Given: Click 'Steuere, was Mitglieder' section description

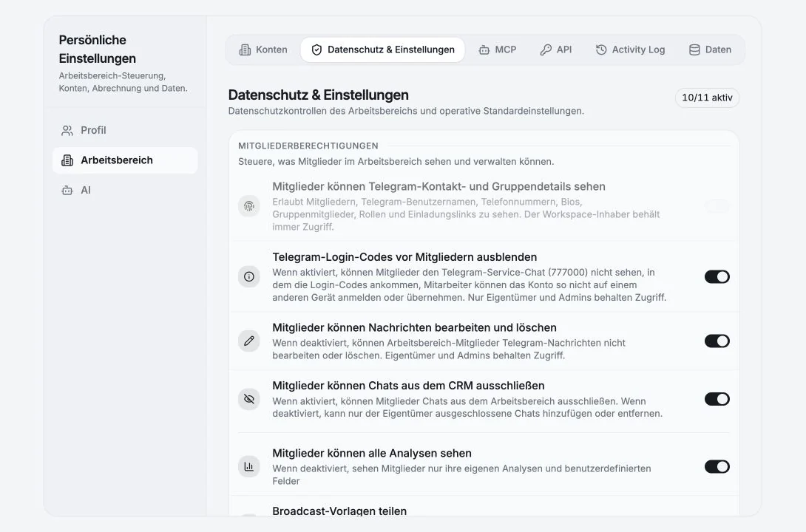Looking at the screenshot, I should (x=396, y=162).
